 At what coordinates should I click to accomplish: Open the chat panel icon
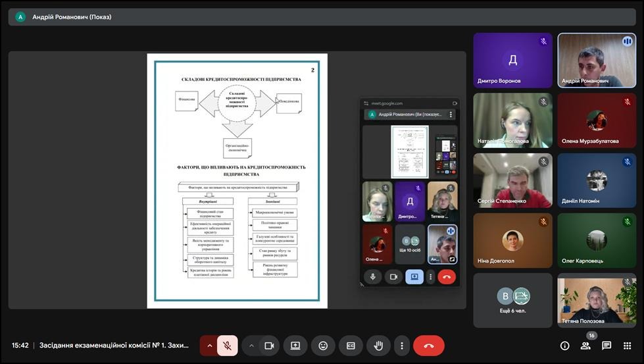point(607,346)
